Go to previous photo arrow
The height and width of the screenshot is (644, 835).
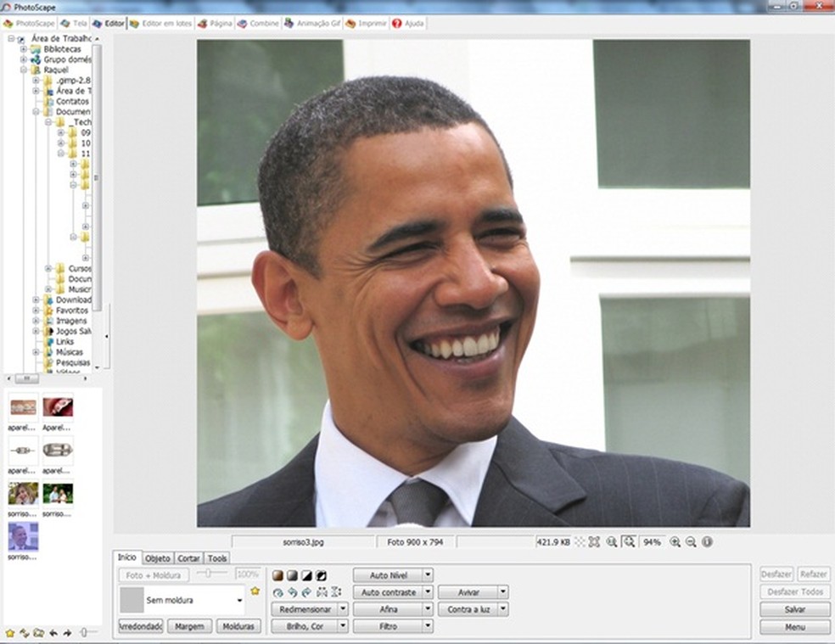click(53, 633)
